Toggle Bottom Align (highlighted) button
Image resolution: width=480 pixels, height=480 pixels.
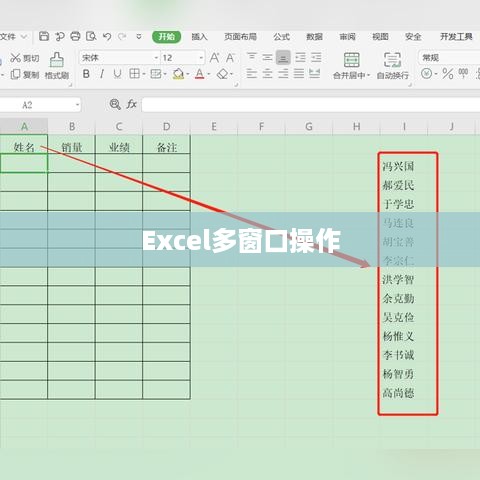tap(283, 58)
